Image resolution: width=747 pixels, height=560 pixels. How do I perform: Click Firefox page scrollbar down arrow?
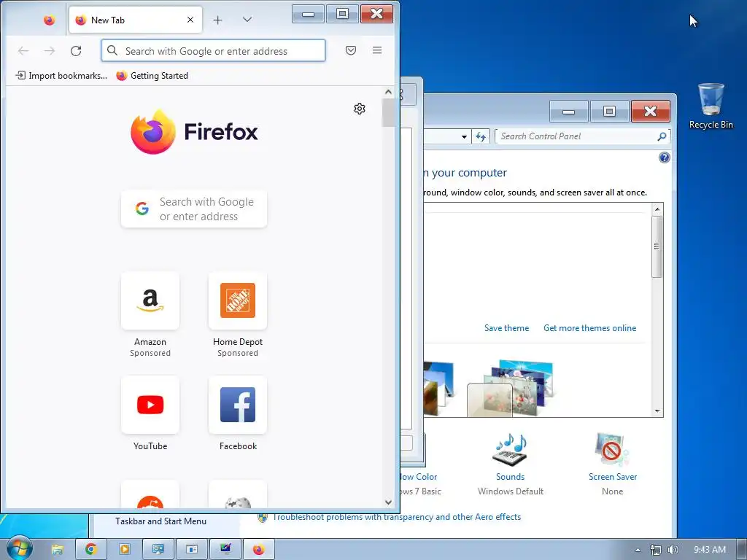pyautogui.click(x=388, y=502)
